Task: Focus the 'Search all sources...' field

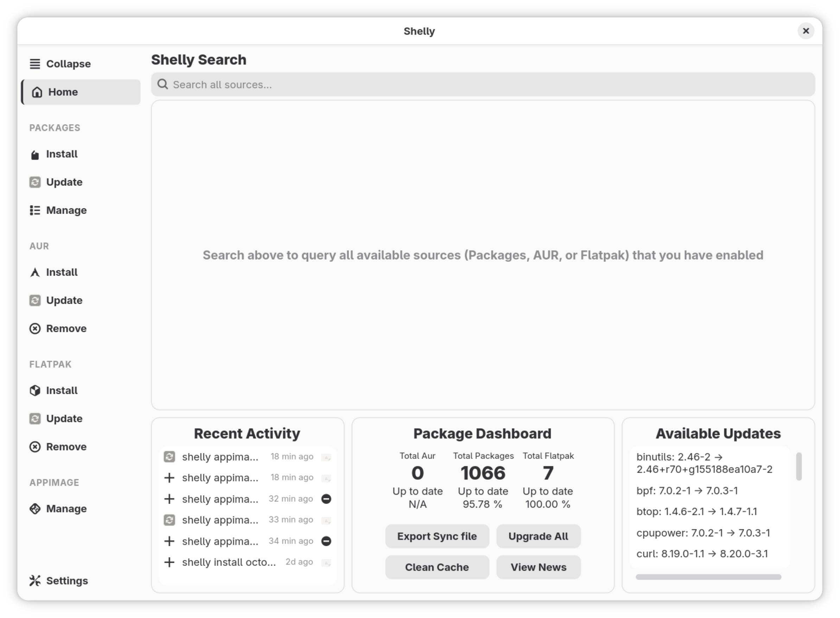Action: coord(483,84)
